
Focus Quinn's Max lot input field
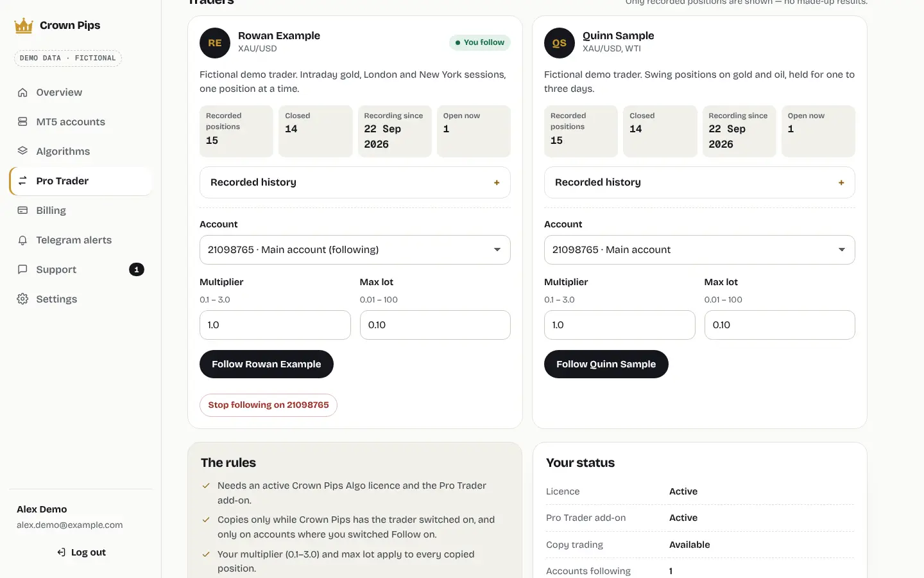pyautogui.click(x=780, y=325)
